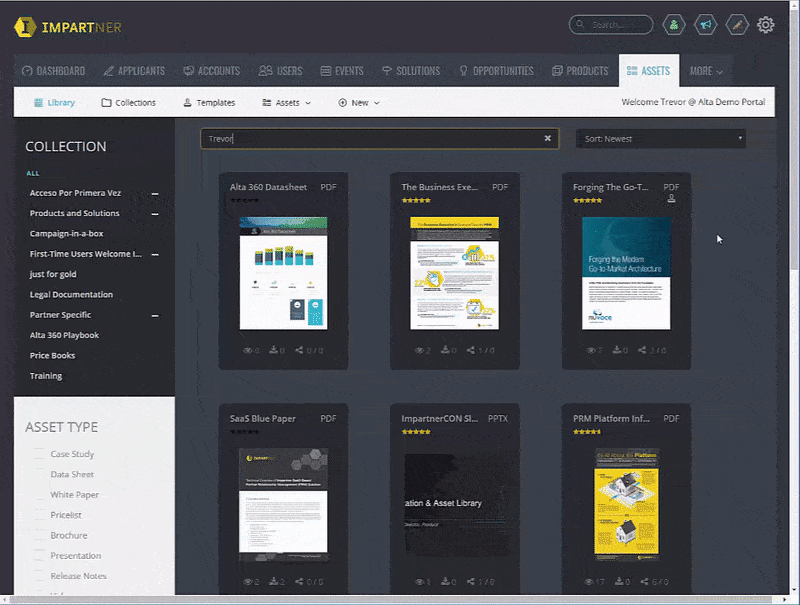Open the Sort: Newest dropdown

pyautogui.click(x=661, y=139)
